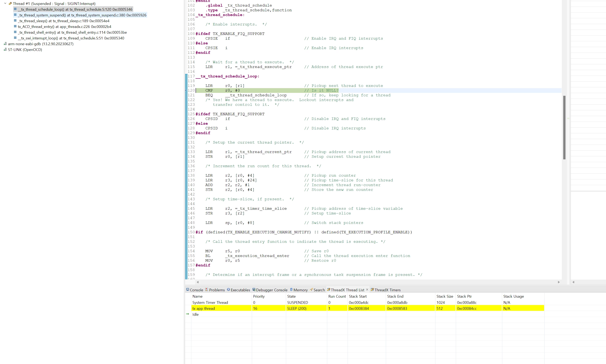
Task: Click the arm-none-eabi-gdb process icon
Action: click(x=5, y=44)
